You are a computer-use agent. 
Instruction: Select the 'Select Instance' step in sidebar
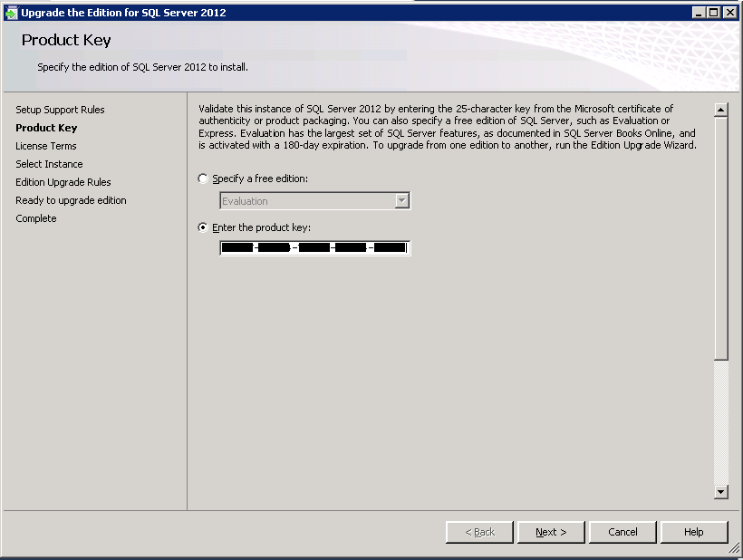coord(49,164)
